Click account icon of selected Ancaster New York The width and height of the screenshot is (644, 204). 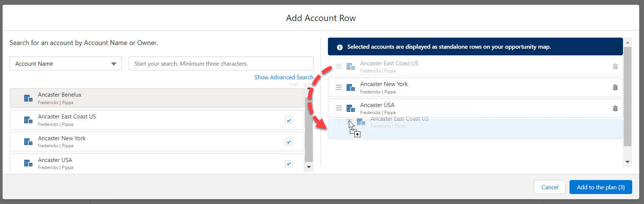pyautogui.click(x=350, y=87)
